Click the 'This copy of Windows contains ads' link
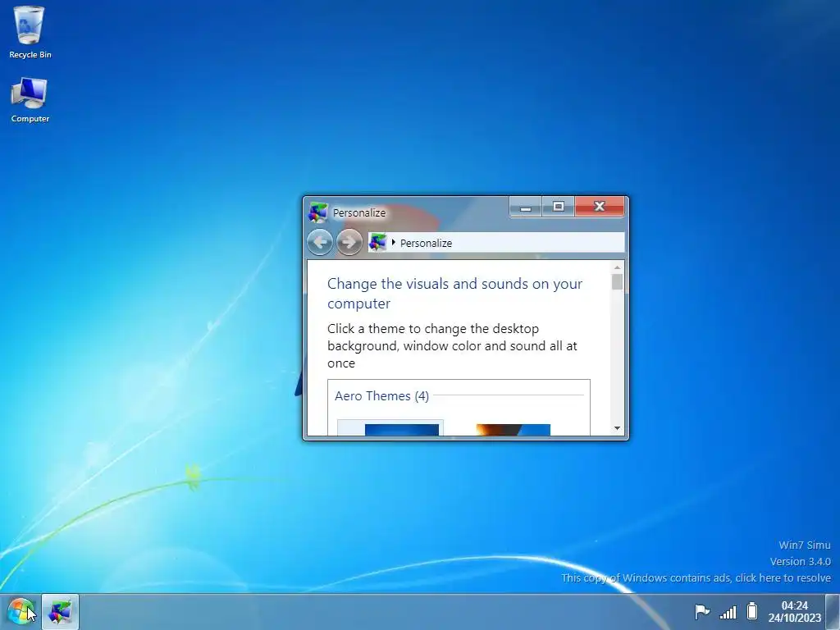The width and height of the screenshot is (840, 630). tap(696, 577)
